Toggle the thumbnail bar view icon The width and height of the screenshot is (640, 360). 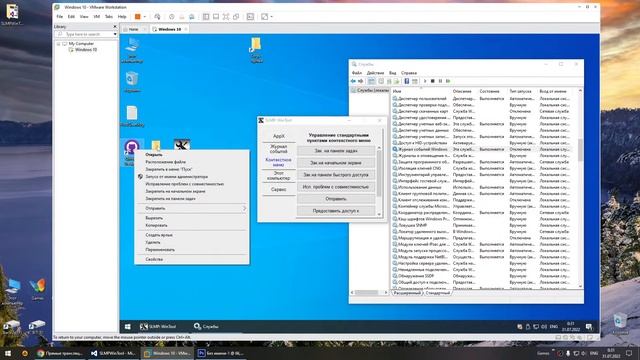point(216,17)
